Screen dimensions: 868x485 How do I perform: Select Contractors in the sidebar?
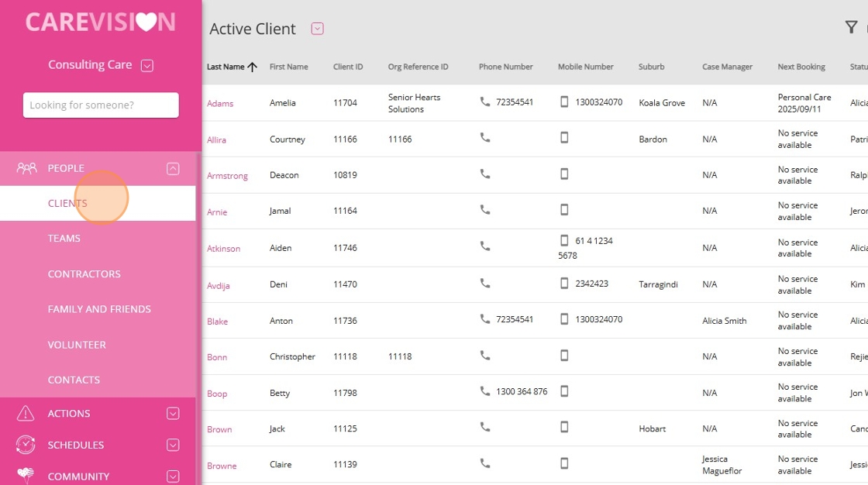[84, 274]
